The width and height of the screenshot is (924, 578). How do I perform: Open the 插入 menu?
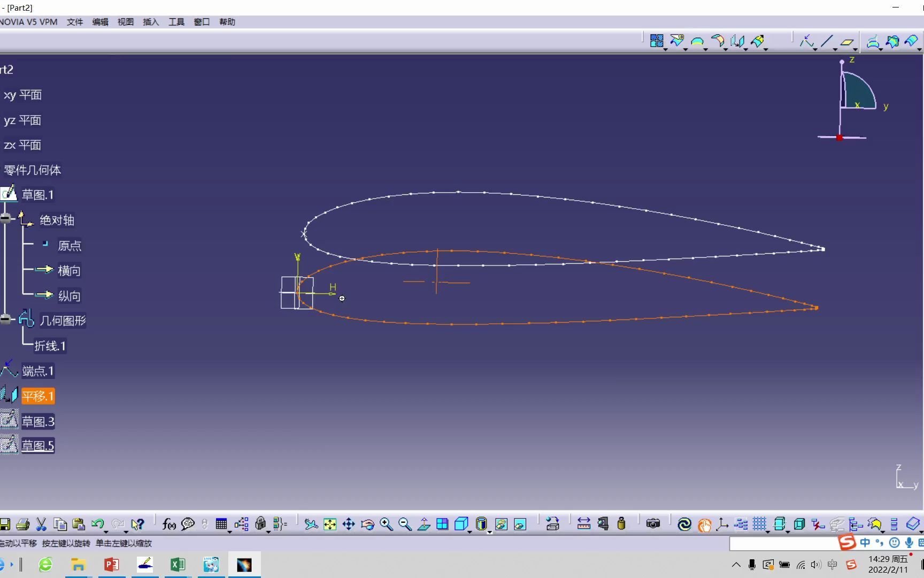pyautogui.click(x=151, y=22)
